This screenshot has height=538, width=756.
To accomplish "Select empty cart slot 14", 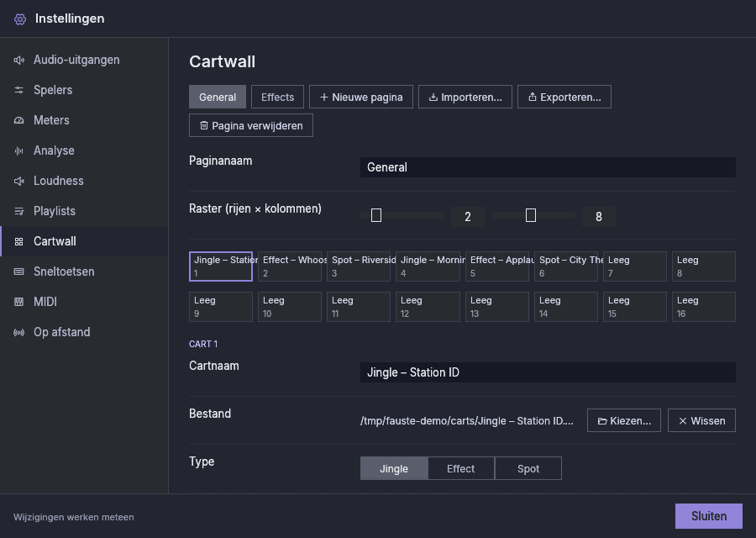I will coord(566,307).
